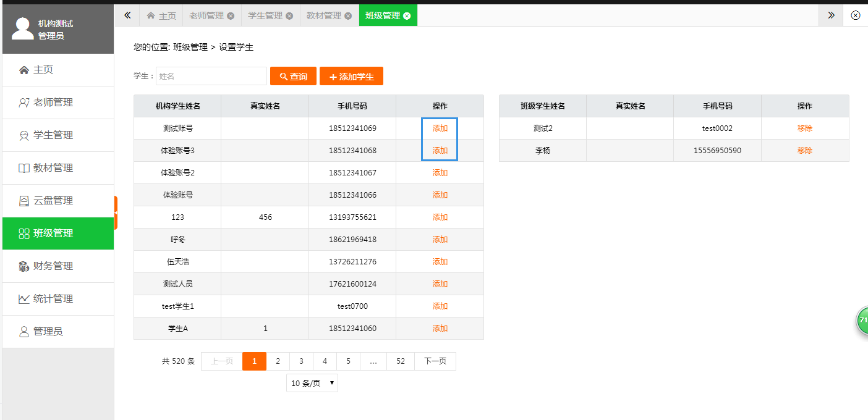Close the 教材管理 tab
Screen dimensions: 868x420
348,16
